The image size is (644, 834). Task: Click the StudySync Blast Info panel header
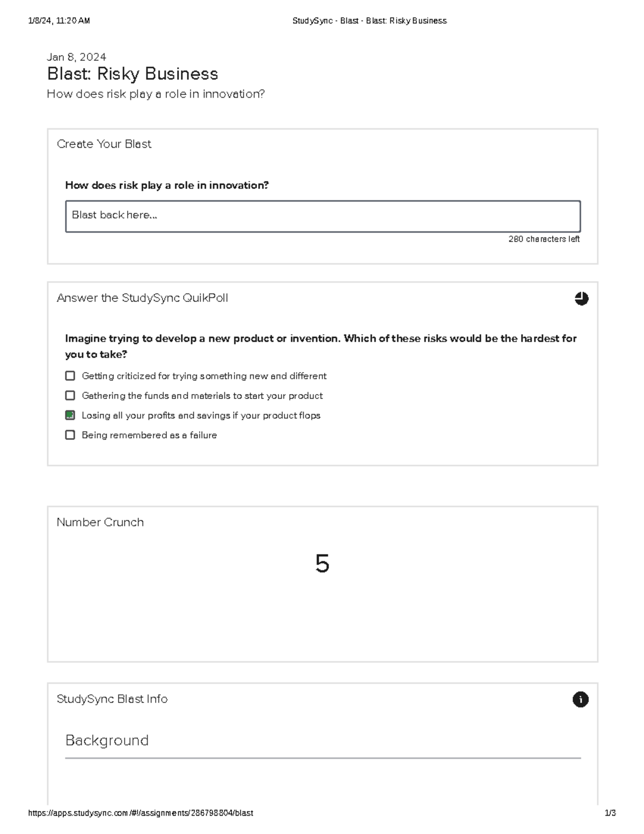(112, 699)
